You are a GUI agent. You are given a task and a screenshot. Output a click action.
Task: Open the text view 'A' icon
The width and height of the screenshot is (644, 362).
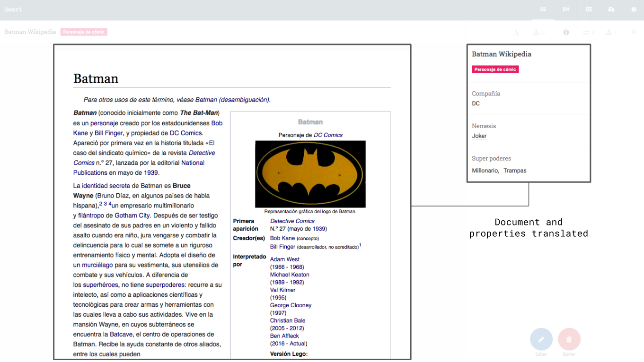tap(516, 32)
